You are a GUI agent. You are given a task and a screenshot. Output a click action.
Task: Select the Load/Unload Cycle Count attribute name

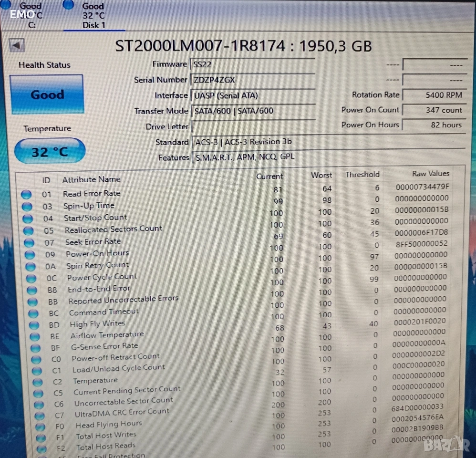(x=119, y=368)
